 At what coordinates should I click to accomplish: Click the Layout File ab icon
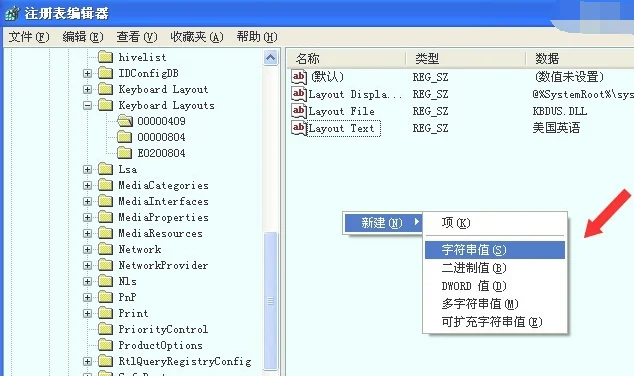pyautogui.click(x=299, y=111)
